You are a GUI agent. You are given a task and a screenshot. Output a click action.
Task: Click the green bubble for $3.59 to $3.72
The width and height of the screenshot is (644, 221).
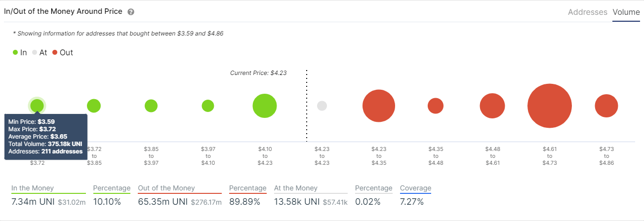(37, 106)
